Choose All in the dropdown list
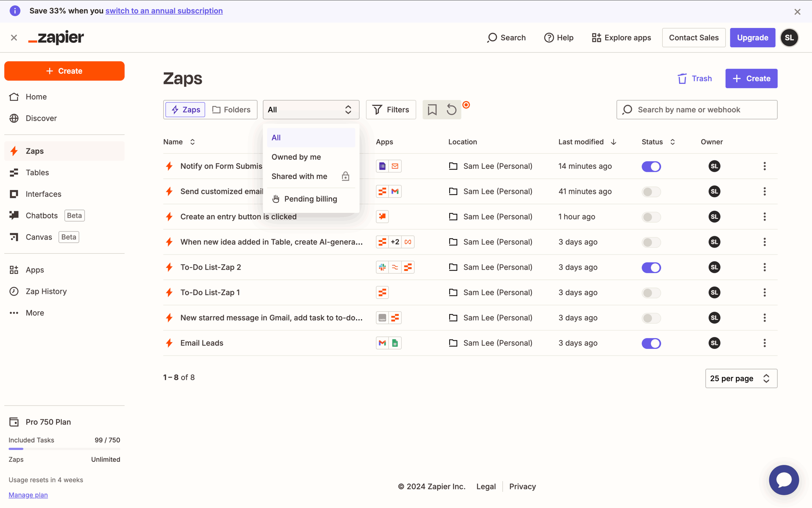Screen dimensions: 812x508 (x=311, y=138)
